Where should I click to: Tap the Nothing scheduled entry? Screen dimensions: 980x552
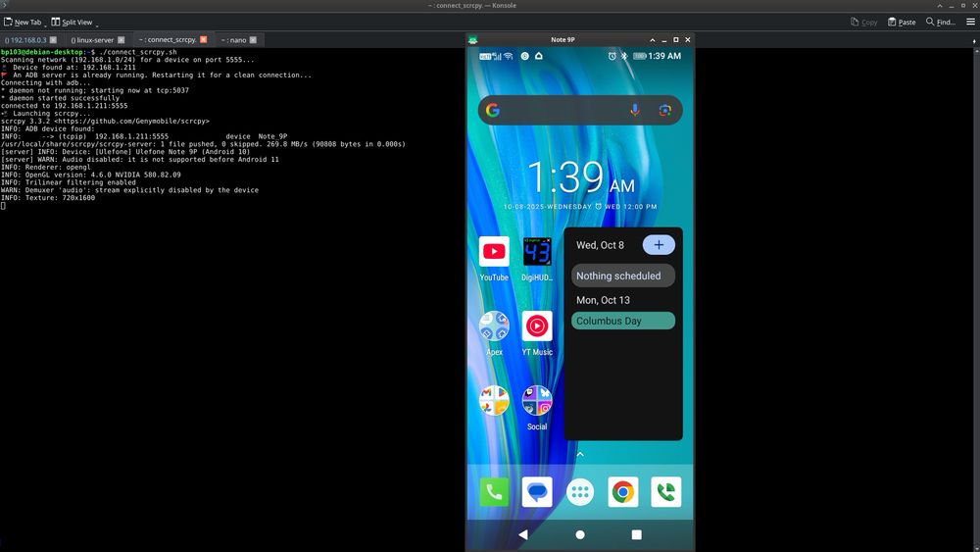(623, 276)
